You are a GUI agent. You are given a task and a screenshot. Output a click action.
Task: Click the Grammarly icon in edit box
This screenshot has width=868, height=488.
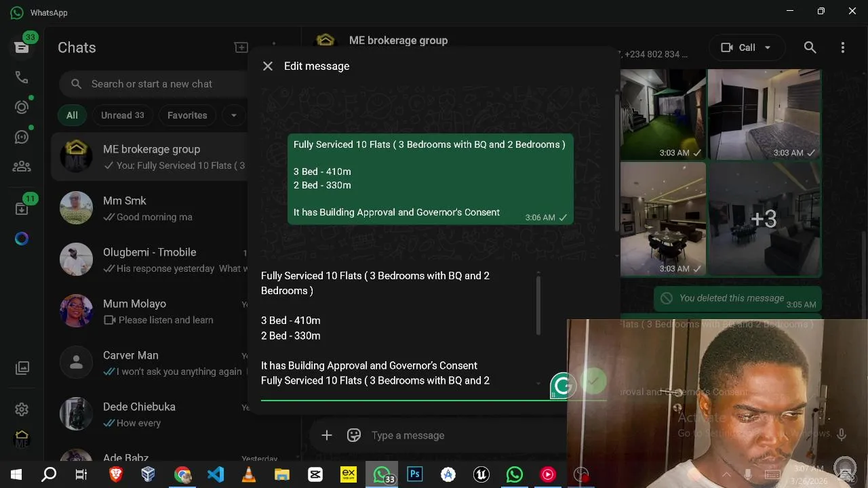pos(563,386)
